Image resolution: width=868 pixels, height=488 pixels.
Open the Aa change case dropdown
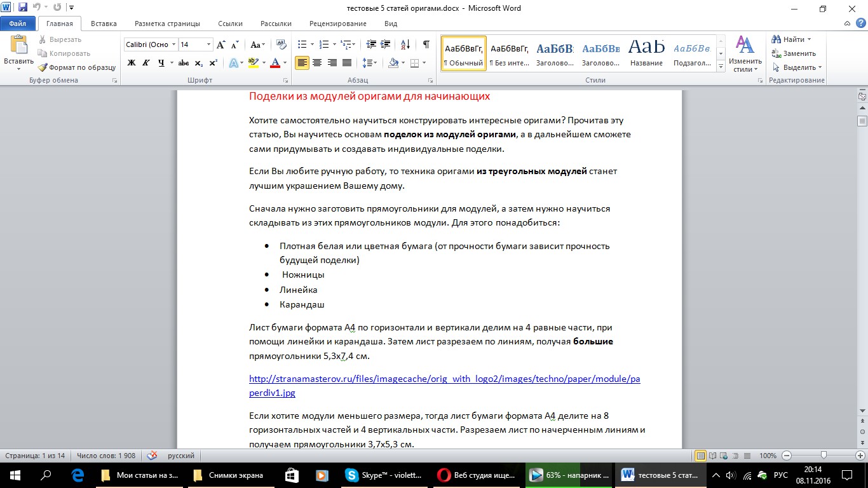click(257, 44)
